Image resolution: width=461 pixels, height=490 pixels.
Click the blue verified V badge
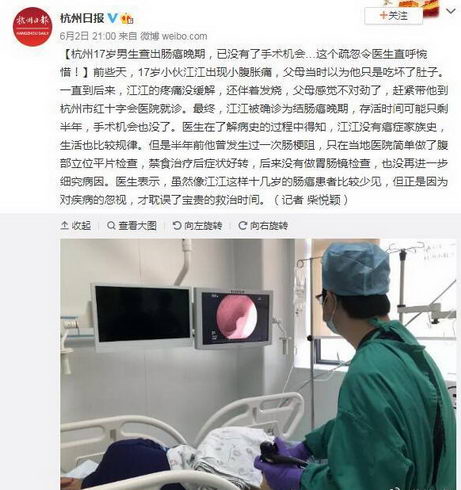(113, 18)
